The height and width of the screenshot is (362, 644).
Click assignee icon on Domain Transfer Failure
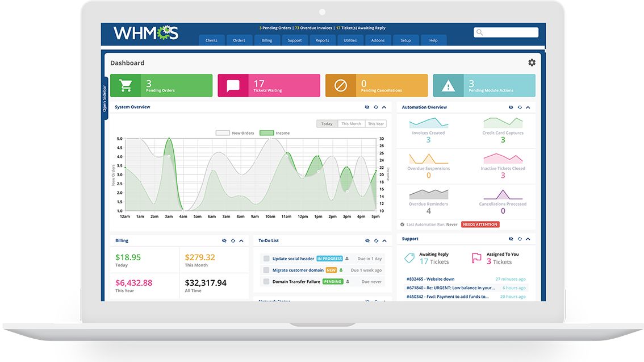(348, 281)
